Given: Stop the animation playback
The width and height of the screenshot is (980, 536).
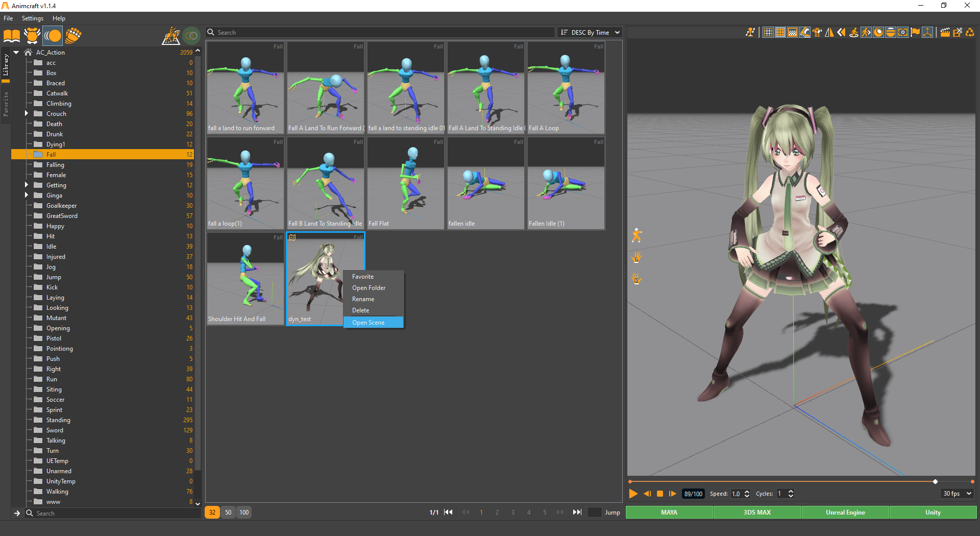Looking at the screenshot, I should click(660, 494).
